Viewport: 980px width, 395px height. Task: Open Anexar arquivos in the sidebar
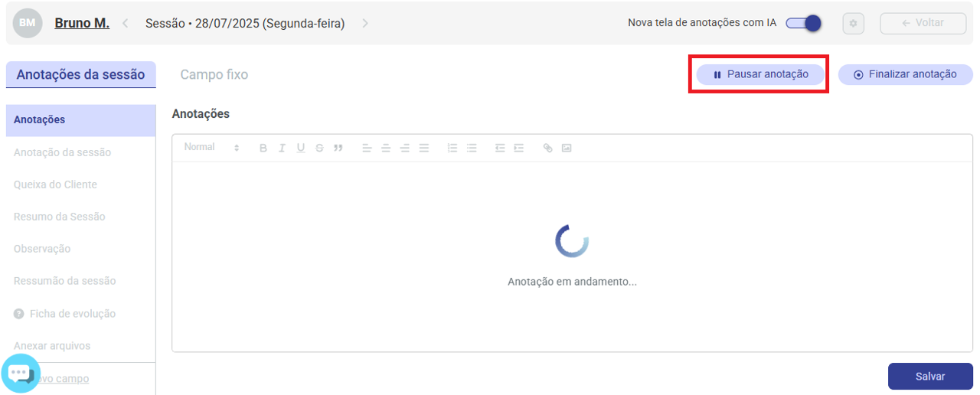(52, 346)
